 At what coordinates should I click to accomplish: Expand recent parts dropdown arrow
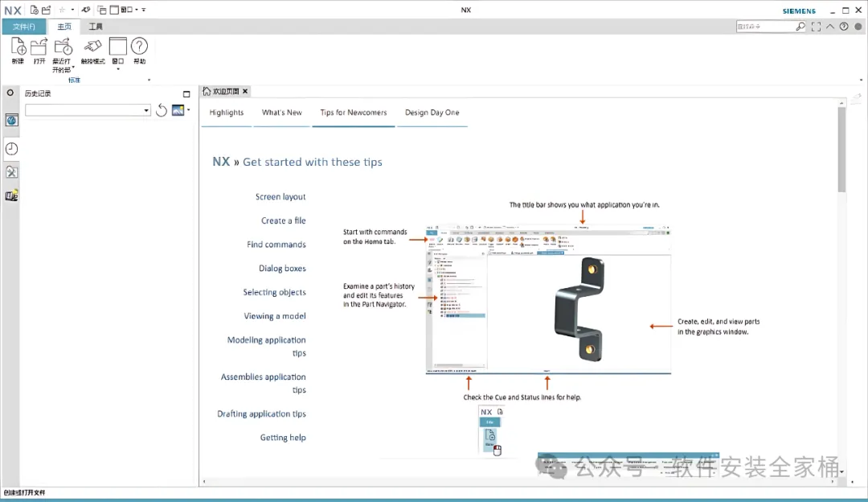point(73,68)
